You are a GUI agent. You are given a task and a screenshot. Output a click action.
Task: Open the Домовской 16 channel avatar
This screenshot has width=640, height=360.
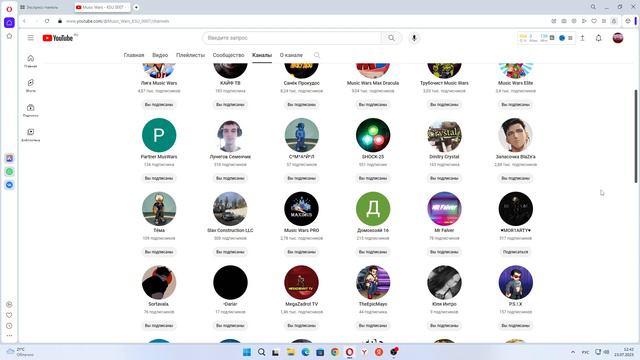373,209
